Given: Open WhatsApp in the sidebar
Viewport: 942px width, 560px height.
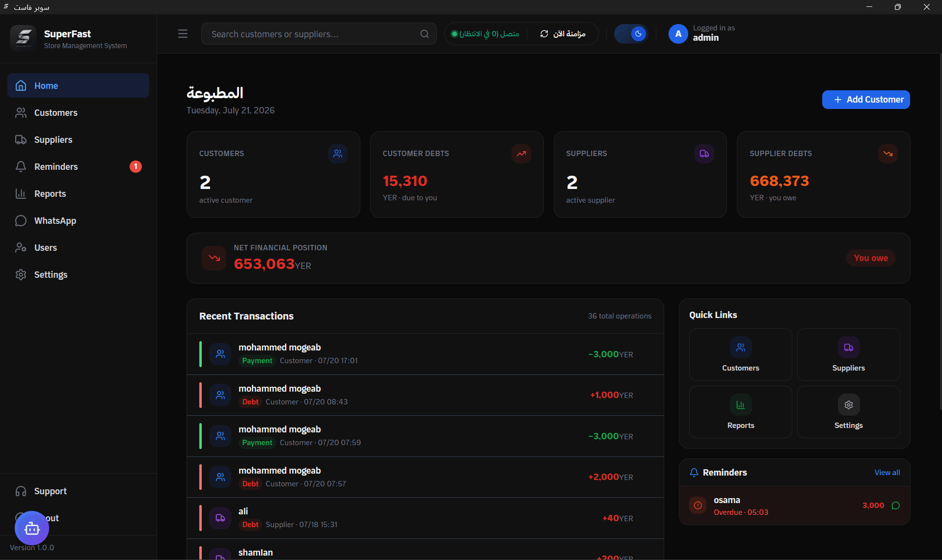Looking at the screenshot, I should 78,220.
